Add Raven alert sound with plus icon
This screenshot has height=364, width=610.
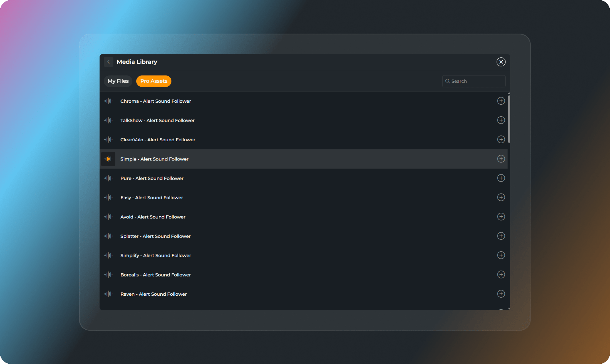(501, 294)
